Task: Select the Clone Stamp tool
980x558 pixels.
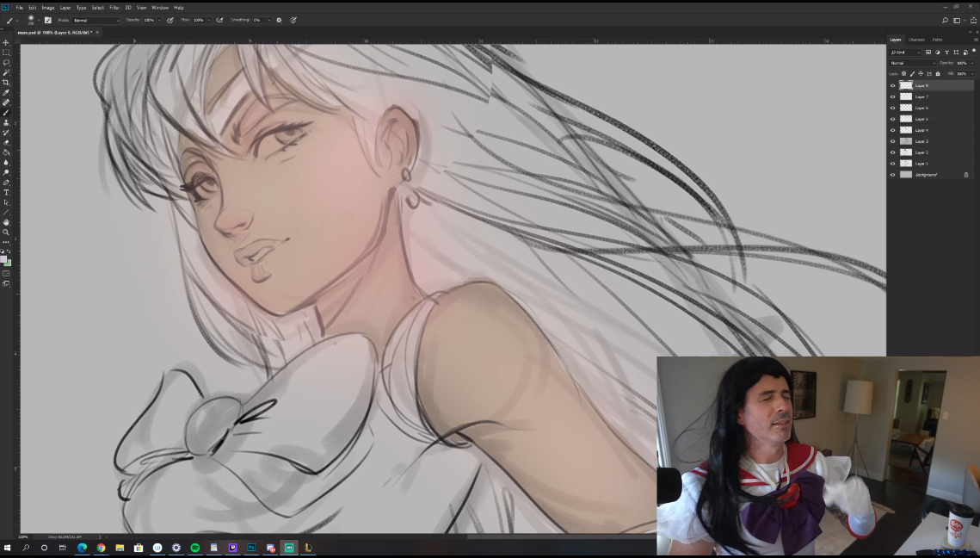Action: click(x=6, y=122)
